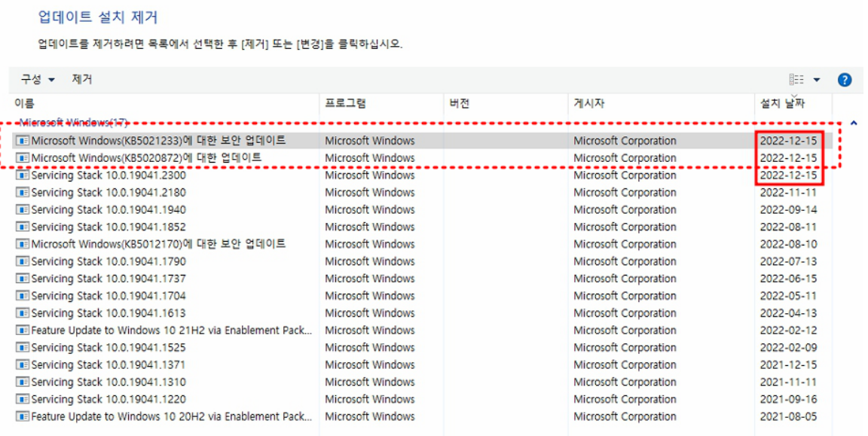Click the 제거 toolbar button
This screenshot has height=436, width=868.
pos(82,80)
